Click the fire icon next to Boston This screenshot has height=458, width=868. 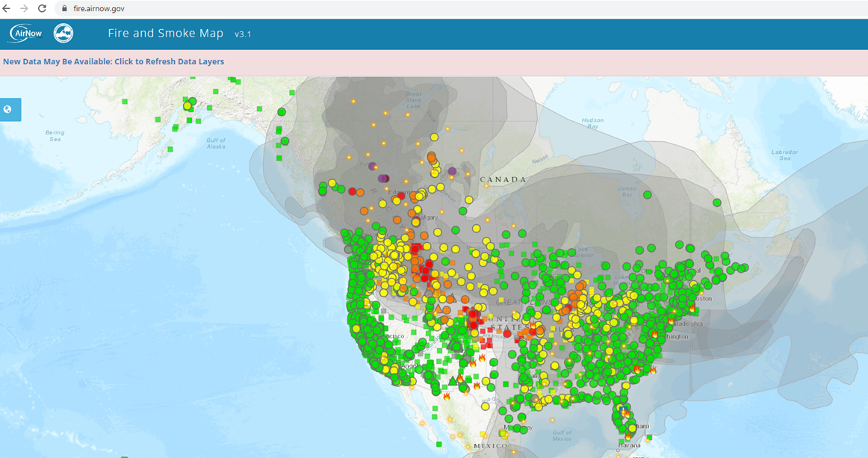692,307
